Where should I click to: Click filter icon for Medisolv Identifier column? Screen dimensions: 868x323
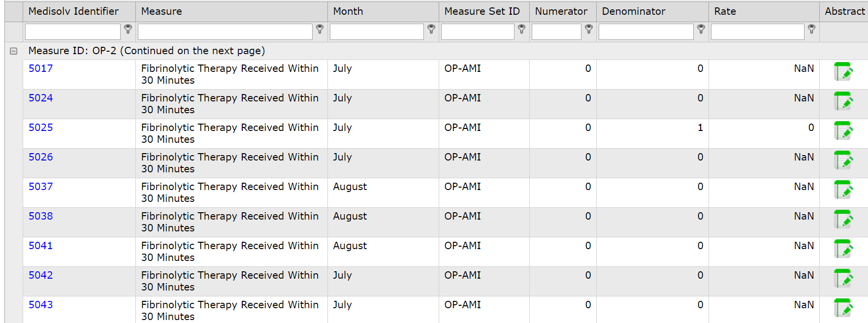click(128, 30)
